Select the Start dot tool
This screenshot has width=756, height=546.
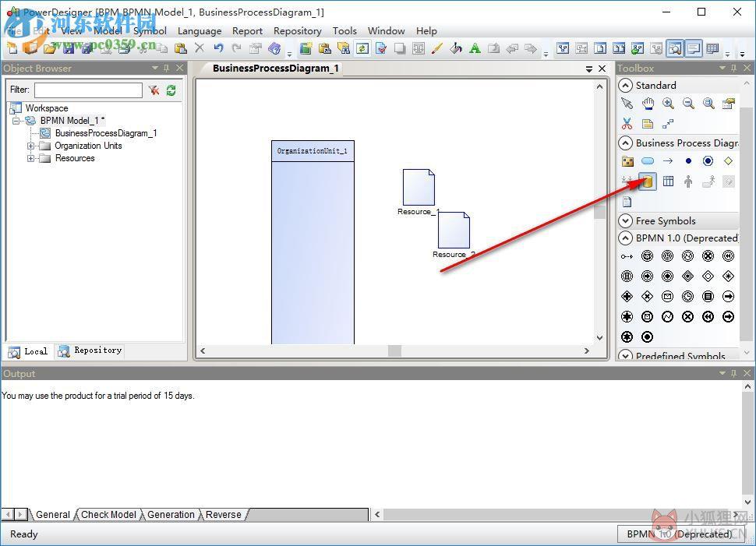(688, 161)
